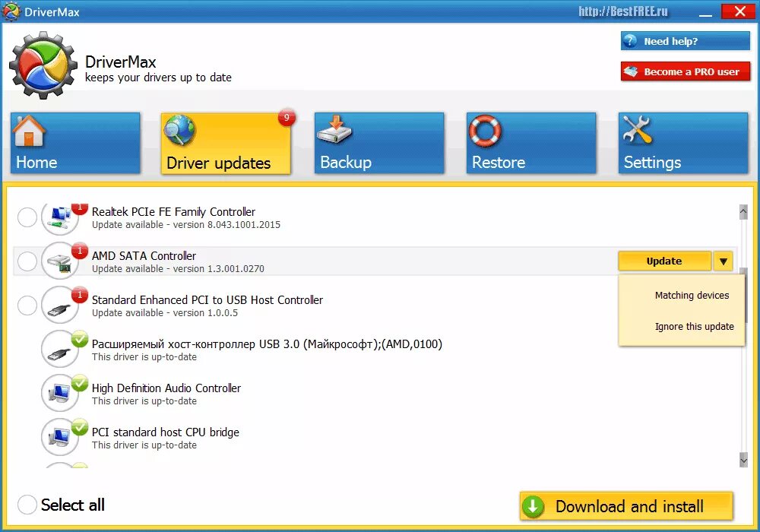The image size is (760, 532).
Task: Click High Definition Audio Controller text
Action: click(166, 388)
